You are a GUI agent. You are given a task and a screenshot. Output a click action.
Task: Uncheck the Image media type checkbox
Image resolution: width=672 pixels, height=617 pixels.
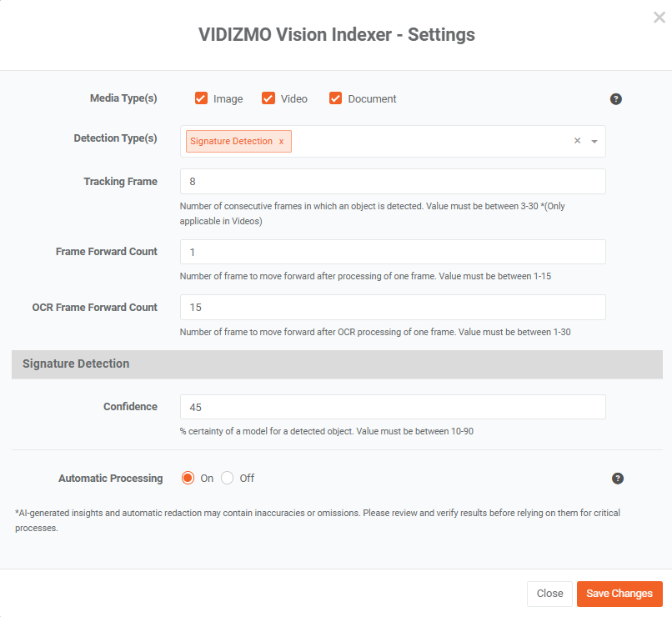coord(201,98)
